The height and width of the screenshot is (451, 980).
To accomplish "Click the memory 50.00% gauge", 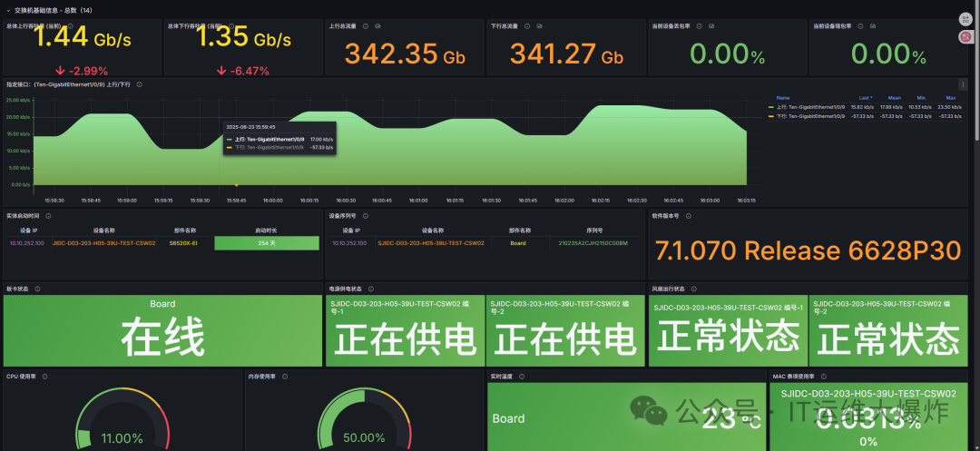I will 364,417.
